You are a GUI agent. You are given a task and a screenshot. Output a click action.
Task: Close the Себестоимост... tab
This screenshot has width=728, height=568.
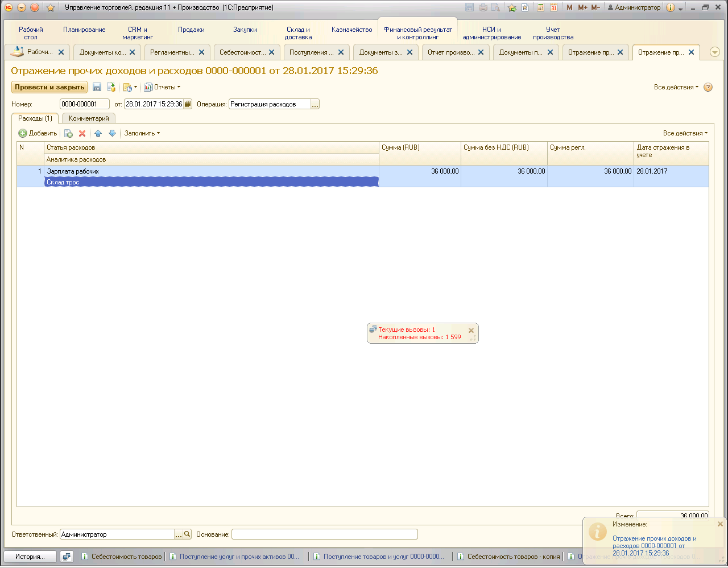point(272,52)
